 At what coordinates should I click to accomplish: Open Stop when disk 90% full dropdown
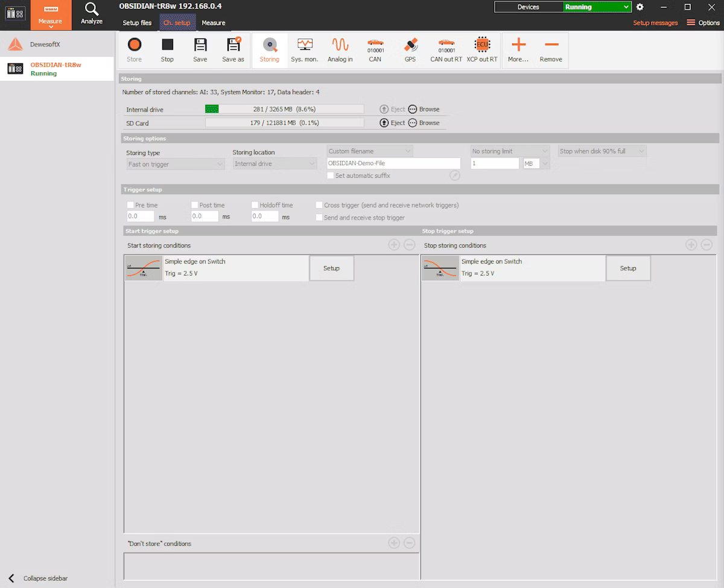click(x=602, y=151)
